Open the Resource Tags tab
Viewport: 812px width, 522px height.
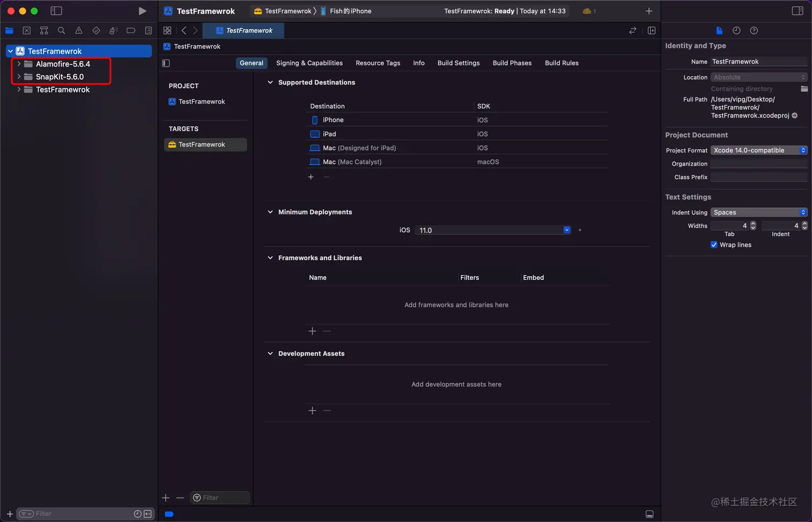click(378, 63)
